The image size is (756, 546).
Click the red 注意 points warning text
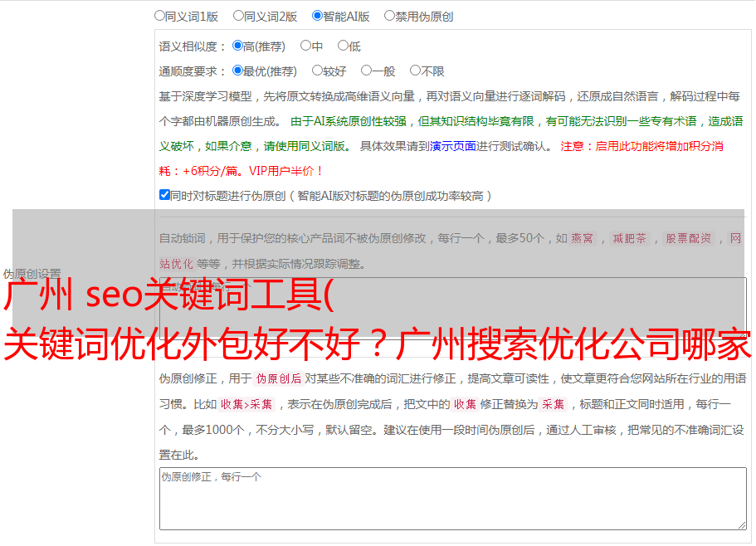coord(441,158)
